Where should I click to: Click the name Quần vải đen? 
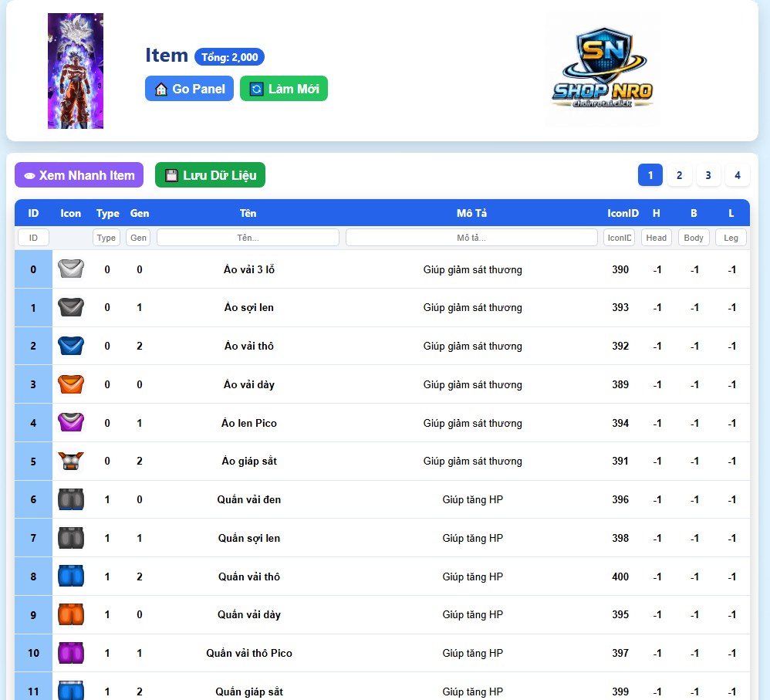[249, 499]
